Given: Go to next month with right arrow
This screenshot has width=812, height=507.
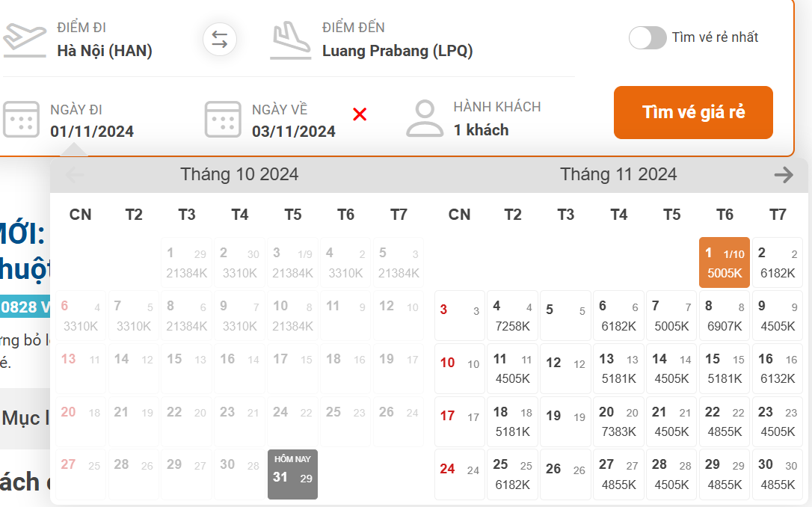Looking at the screenshot, I should [x=783, y=175].
